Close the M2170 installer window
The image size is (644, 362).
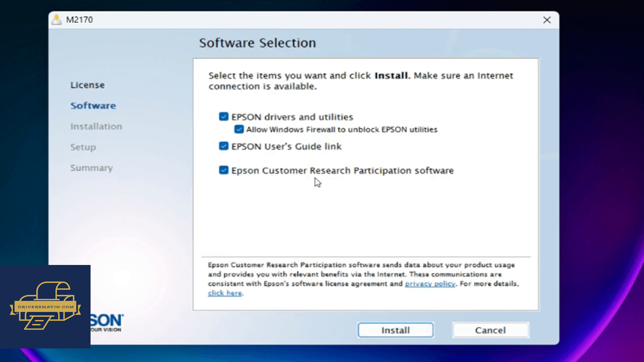tap(547, 20)
